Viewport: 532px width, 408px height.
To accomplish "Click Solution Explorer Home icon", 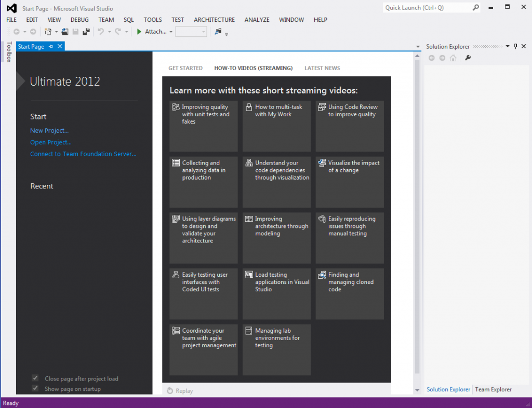I will pyautogui.click(x=453, y=58).
